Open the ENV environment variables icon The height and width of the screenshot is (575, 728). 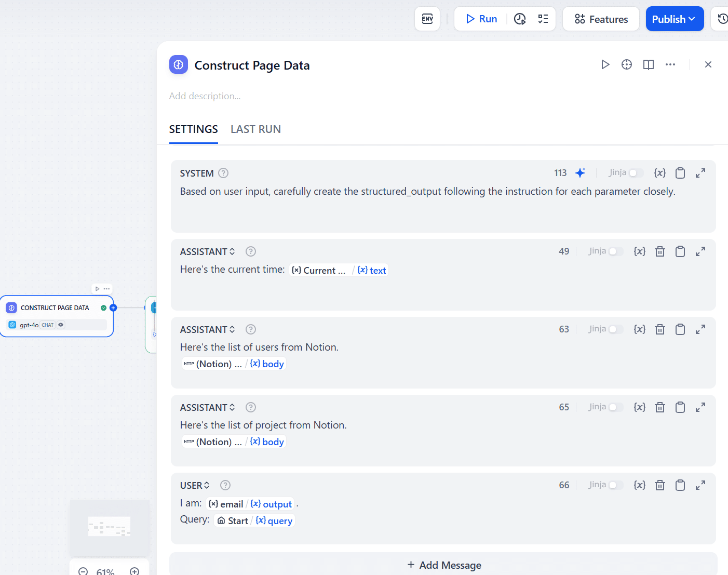tap(427, 19)
